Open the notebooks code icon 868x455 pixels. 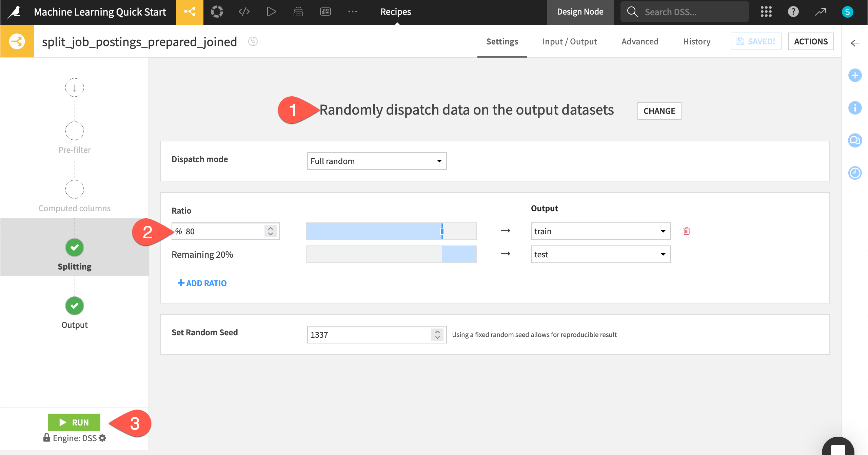pos(243,12)
